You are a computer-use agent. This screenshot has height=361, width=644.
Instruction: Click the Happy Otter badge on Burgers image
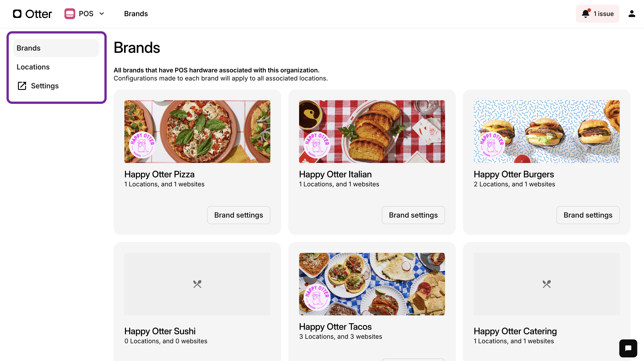point(492,145)
